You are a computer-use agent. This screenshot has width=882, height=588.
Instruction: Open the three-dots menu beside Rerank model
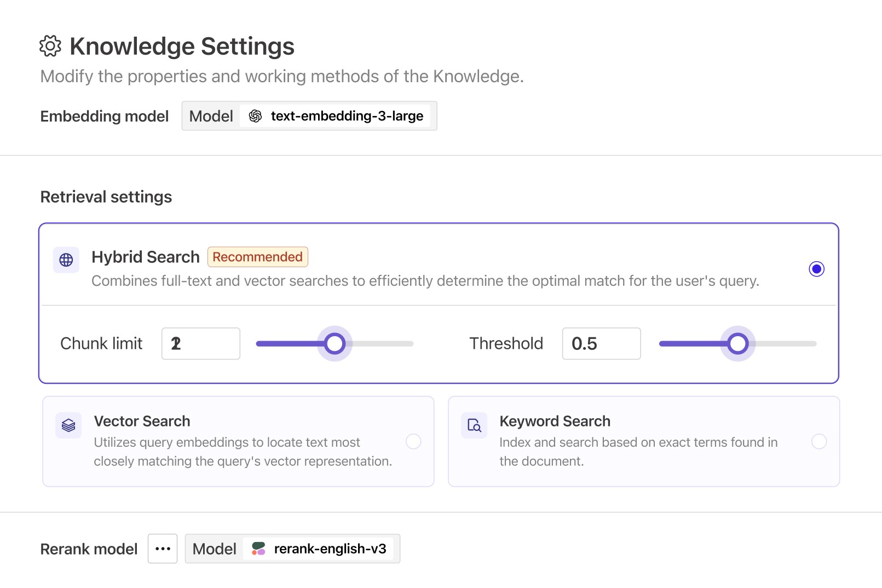[163, 549]
